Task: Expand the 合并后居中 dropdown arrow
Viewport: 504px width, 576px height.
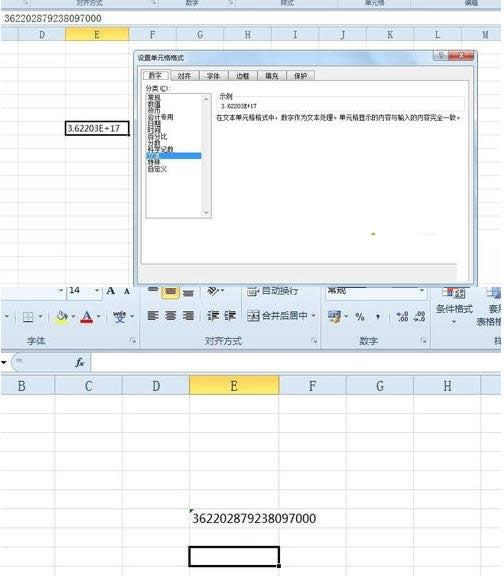Action: 313,316
